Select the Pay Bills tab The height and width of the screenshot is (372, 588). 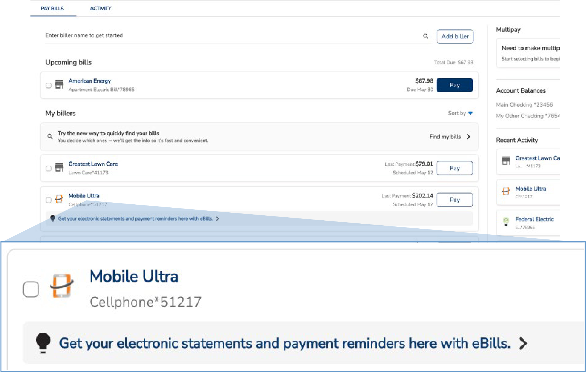pyautogui.click(x=52, y=9)
